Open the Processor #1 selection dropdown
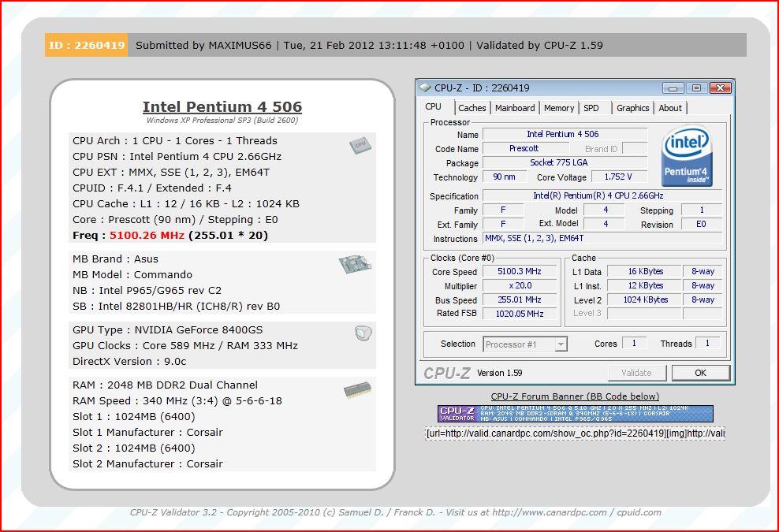 coord(524,344)
